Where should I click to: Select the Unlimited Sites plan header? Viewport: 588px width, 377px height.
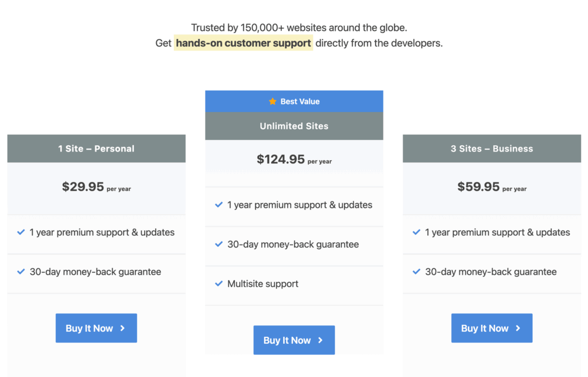pos(294,126)
